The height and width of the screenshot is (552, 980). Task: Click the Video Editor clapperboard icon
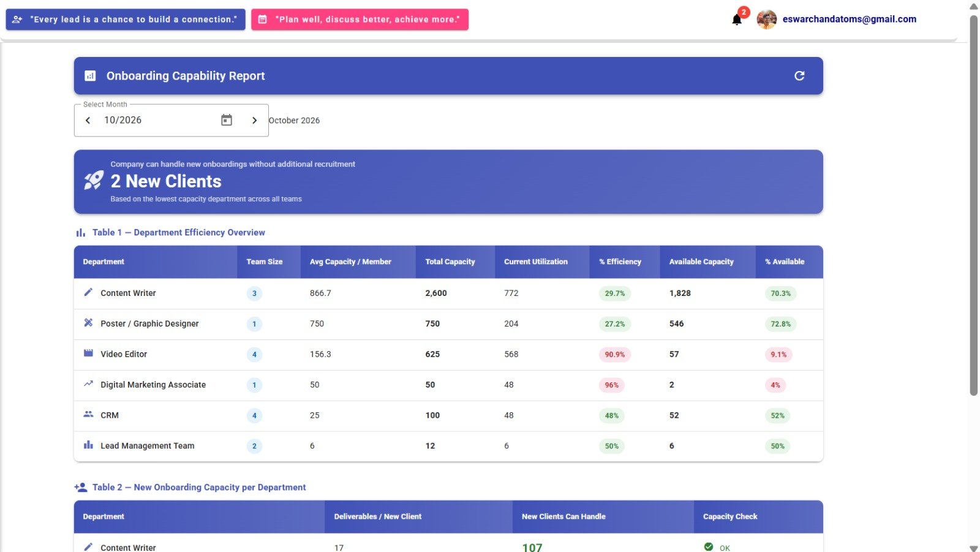click(x=88, y=354)
